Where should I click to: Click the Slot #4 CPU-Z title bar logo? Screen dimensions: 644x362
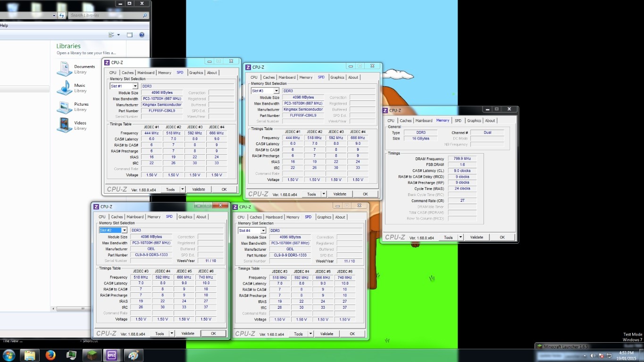[x=235, y=207]
